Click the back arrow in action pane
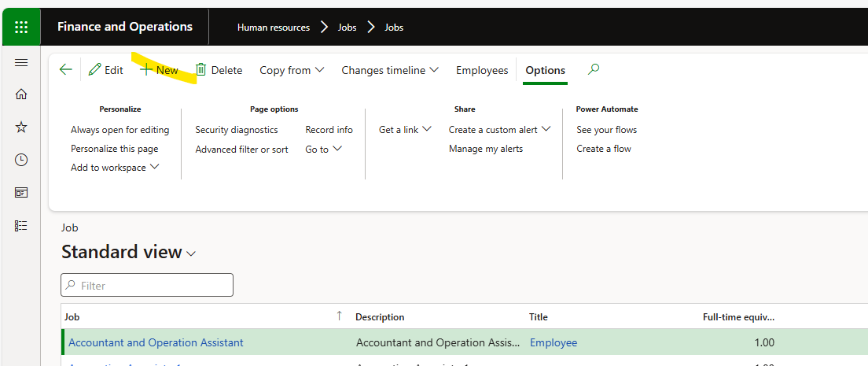 click(66, 70)
